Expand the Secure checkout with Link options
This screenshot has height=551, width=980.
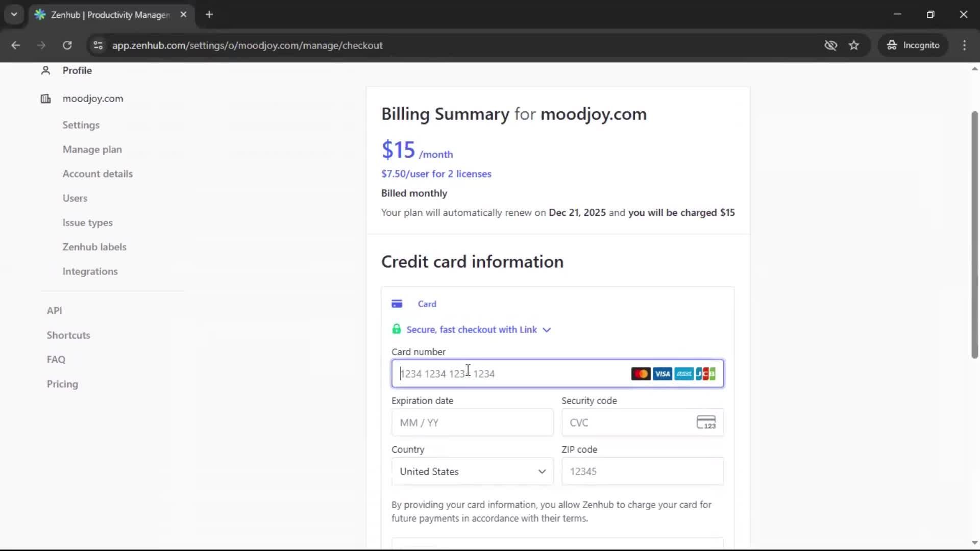(547, 330)
